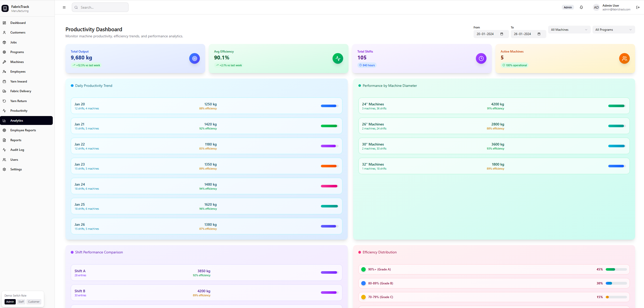Collapse the sidebar with the hamburger icon
Screen dimensions: 644x308
[x=64, y=7]
